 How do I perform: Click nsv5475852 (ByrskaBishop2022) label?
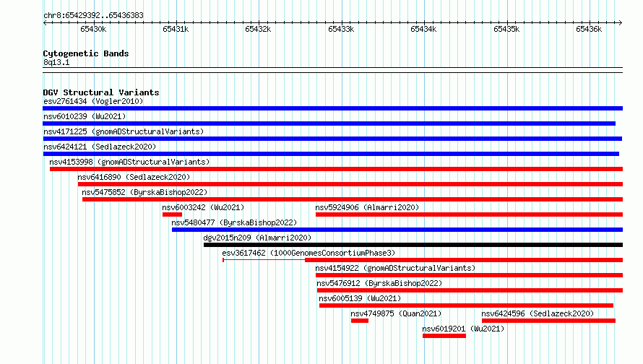tap(144, 192)
